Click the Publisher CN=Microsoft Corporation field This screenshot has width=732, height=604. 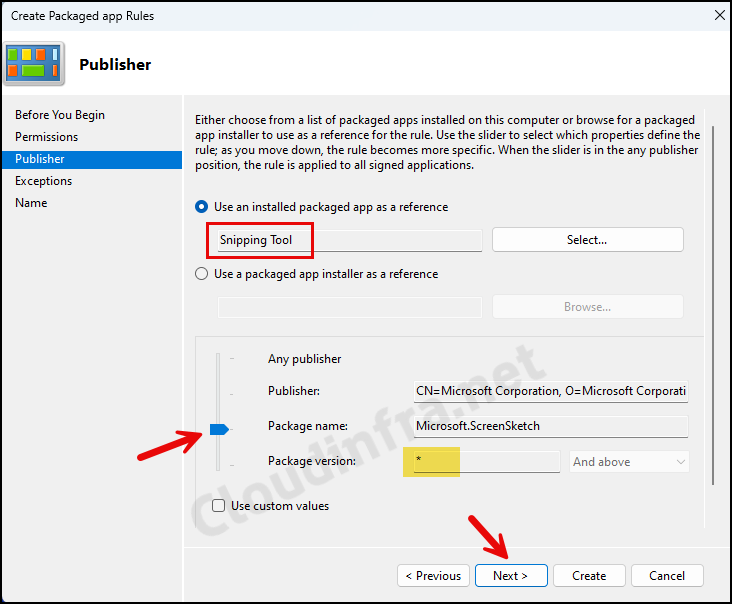click(551, 391)
